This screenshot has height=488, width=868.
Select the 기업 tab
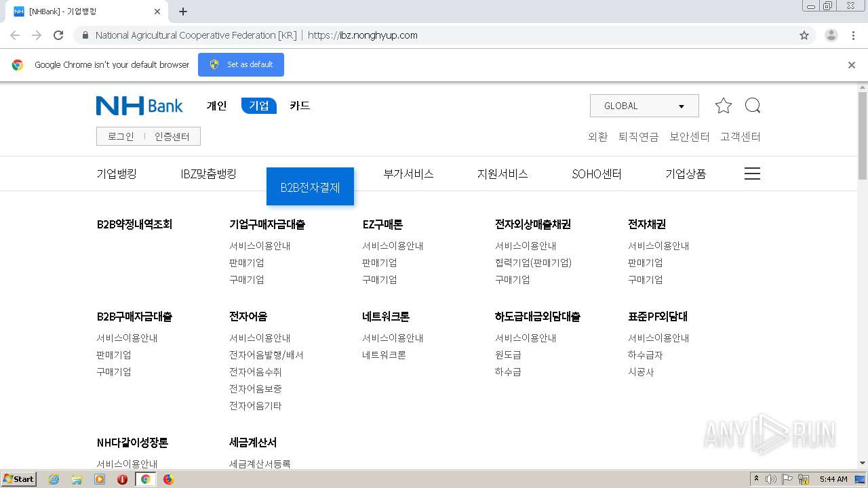[259, 106]
